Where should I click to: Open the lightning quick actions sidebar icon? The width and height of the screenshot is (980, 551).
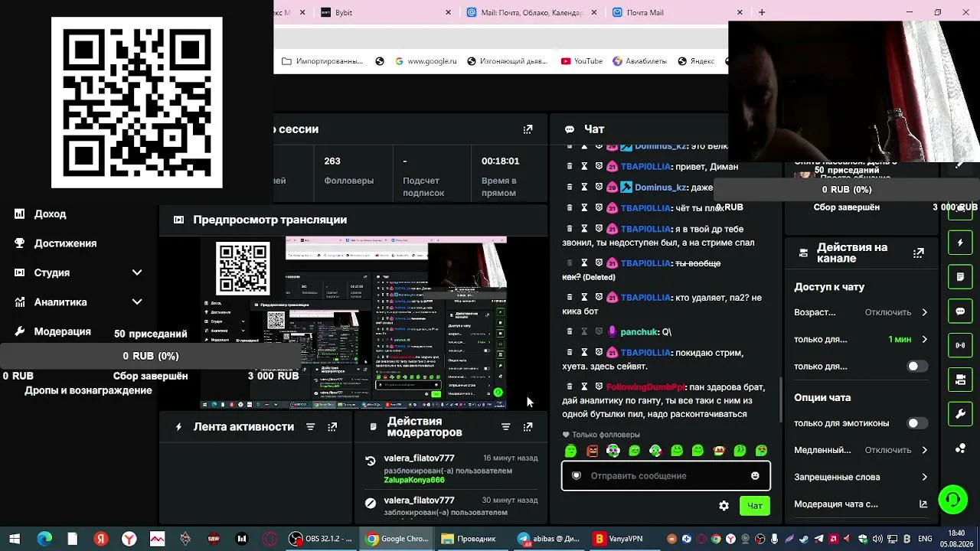pyautogui.click(x=960, y=243)
